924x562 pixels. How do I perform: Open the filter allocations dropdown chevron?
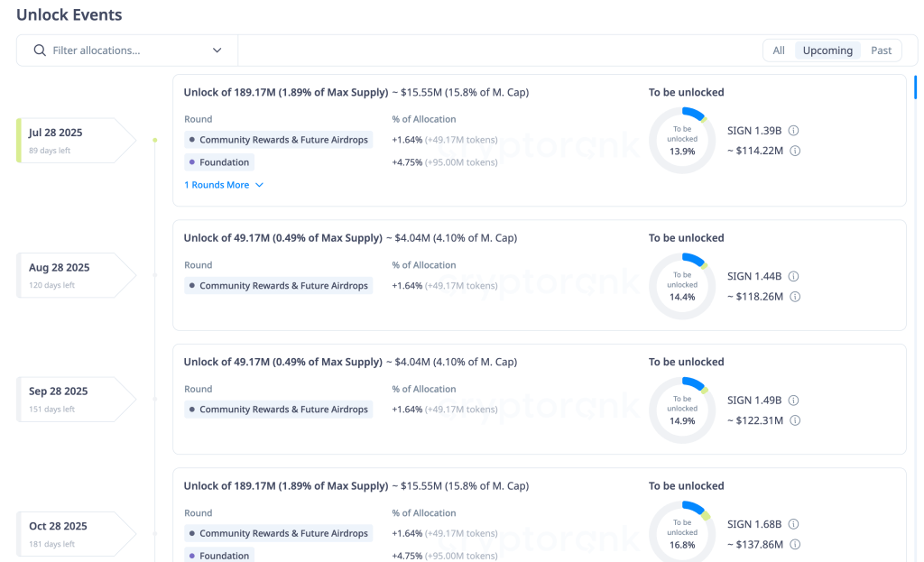pos(217,50)
